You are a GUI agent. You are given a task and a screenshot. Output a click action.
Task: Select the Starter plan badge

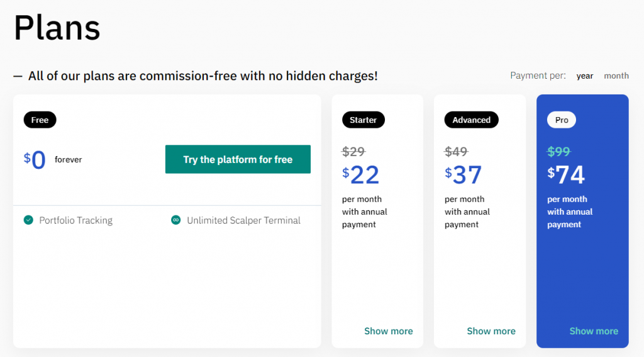[364, 120]
